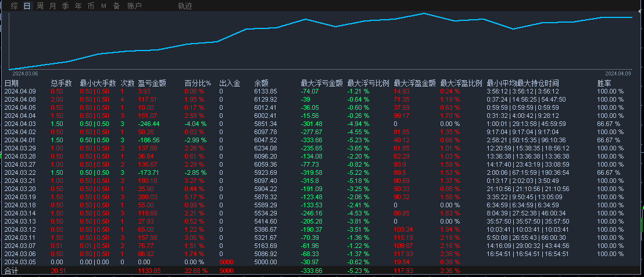Image resolution: width=644 pixels, height=277 pixels.
Task: Open the 备 notes tab
Action: click(x=117, y=6)
